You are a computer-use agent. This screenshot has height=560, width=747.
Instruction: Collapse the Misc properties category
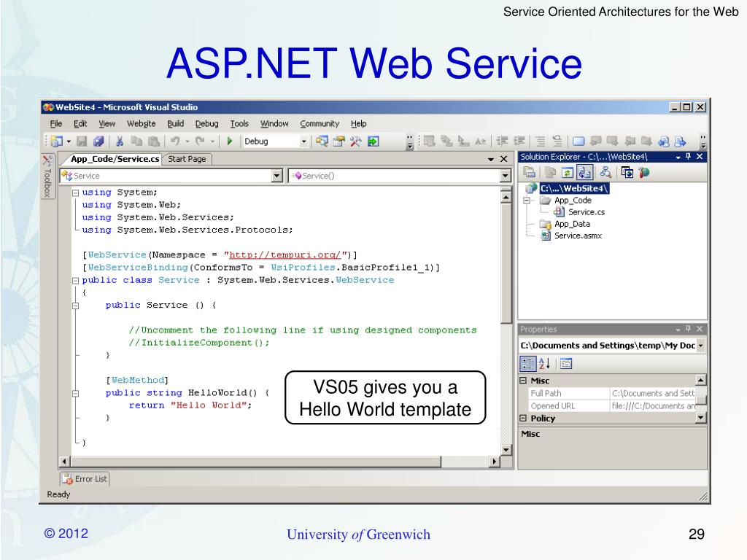pos(523,381)
